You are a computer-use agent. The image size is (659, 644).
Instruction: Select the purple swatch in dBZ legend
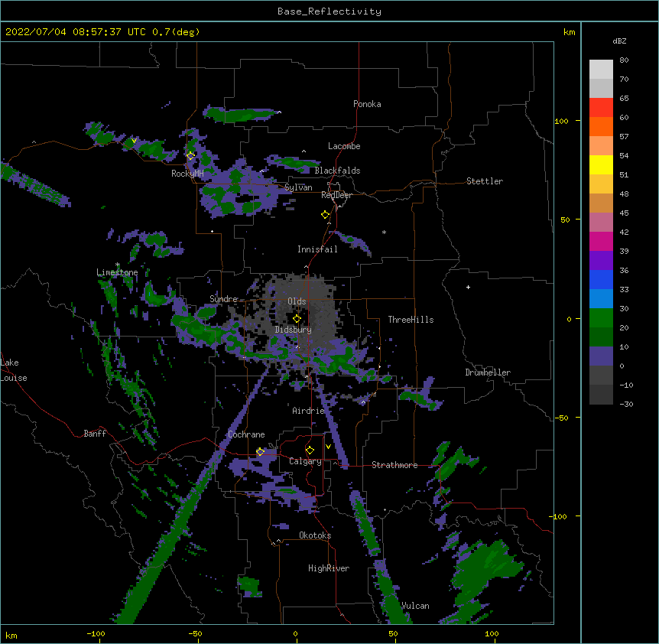pyautogui.click(x=601, y=261)
